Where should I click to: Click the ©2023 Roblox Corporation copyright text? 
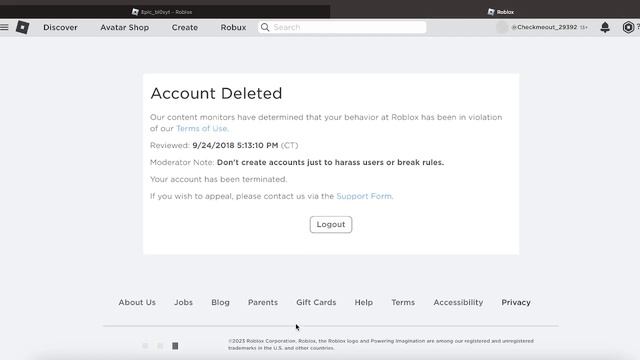click(381, 344)
